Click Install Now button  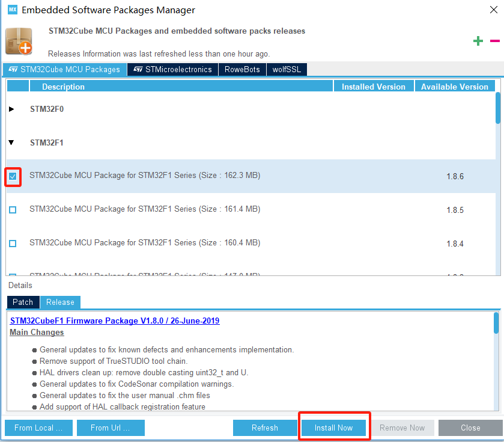coord(333,428)
